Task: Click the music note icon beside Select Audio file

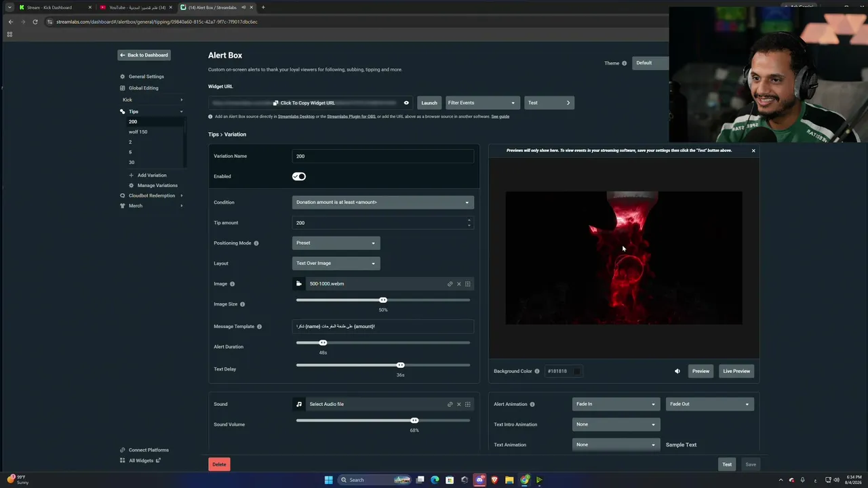Action: pyautogui.click(x=299, y=405)
